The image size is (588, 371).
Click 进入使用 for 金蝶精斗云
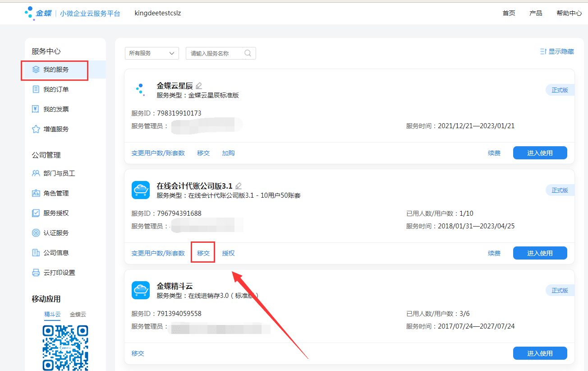(540, 353)
